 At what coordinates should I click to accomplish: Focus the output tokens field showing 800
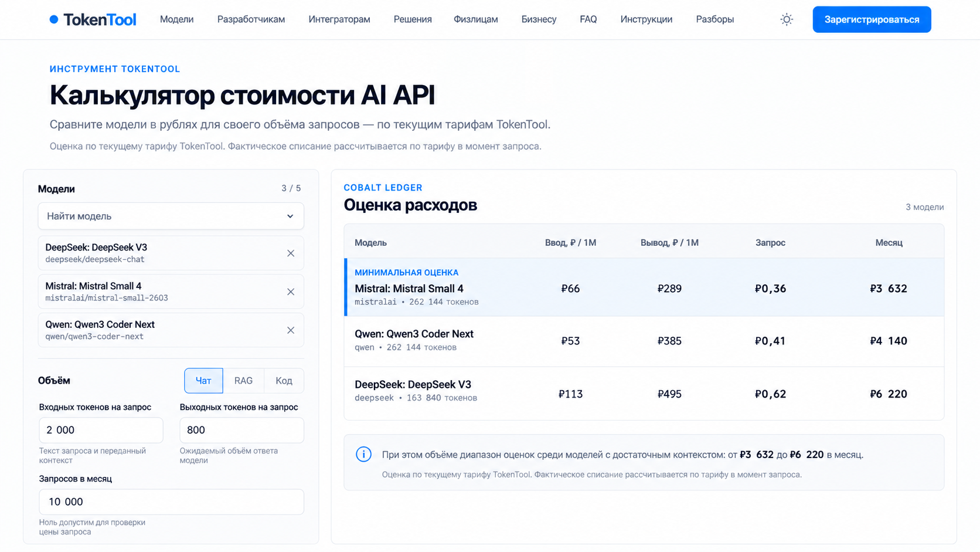point(241,430)
